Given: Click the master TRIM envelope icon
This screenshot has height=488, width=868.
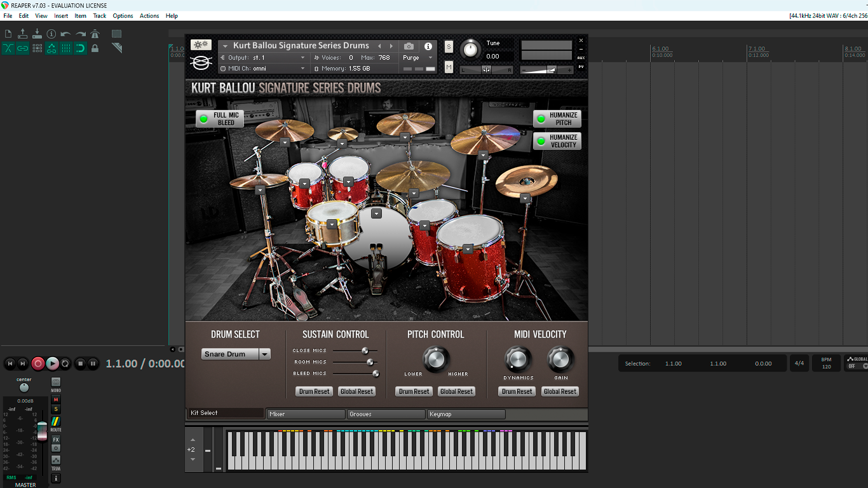Looking at the screenshot, I should tap(56, 460).
